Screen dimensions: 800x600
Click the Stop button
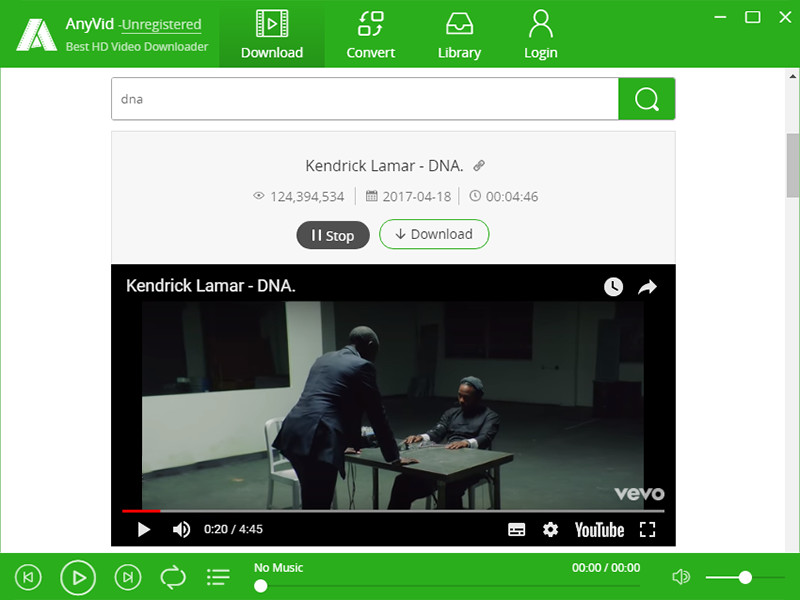coord(333,235)
